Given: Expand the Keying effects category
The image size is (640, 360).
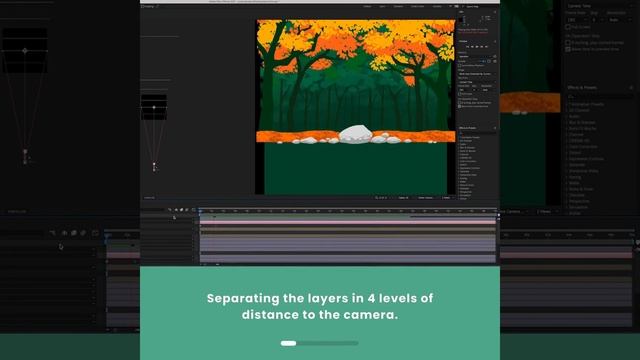Looking at the screenshot, I should coord(458,178).
